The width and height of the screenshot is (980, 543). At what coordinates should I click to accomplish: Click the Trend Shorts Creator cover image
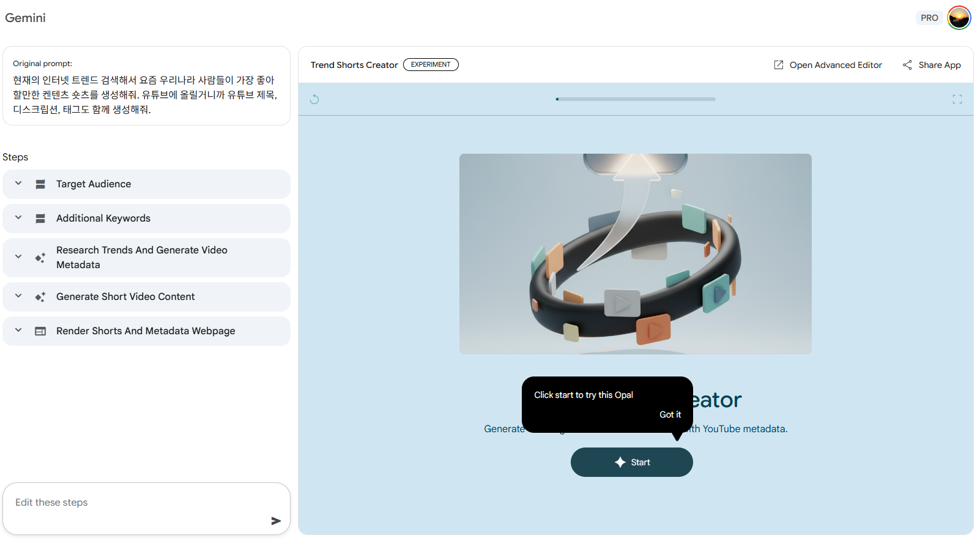pyautogui.click(x=636, y=254)
